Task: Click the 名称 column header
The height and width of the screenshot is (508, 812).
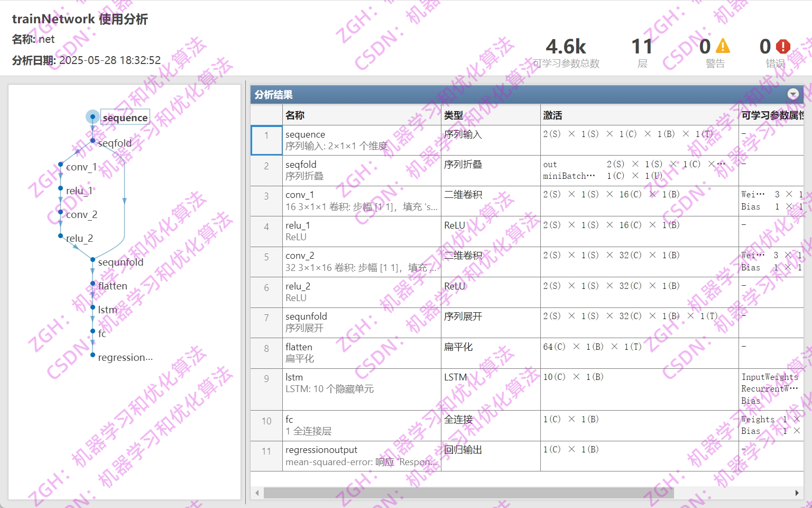Action: click(x=362, y=115)
